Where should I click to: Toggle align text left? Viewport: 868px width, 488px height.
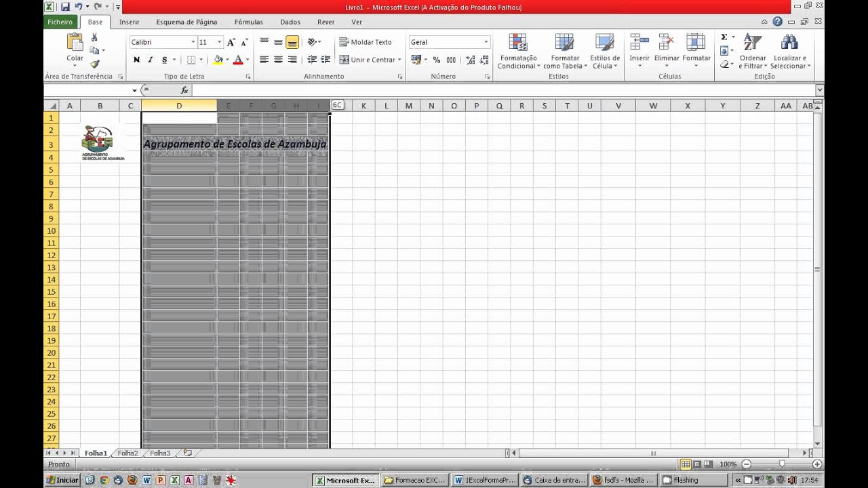tap(264, 60)
